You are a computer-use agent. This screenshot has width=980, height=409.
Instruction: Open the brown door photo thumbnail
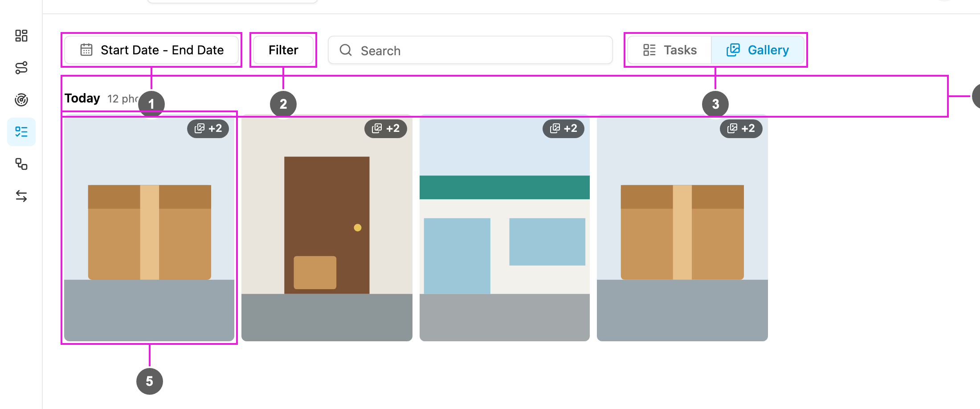click(327, 228)
